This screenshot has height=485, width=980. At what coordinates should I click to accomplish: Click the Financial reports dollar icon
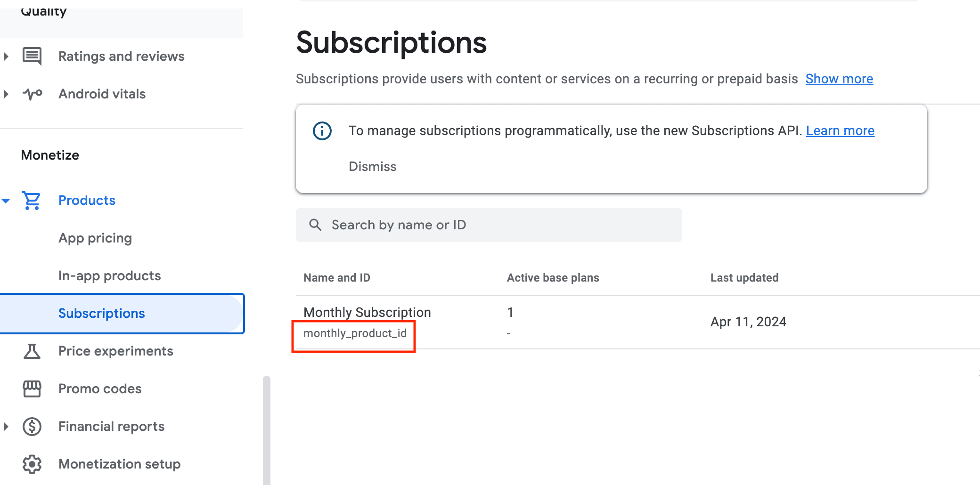[x=32, y=426]
